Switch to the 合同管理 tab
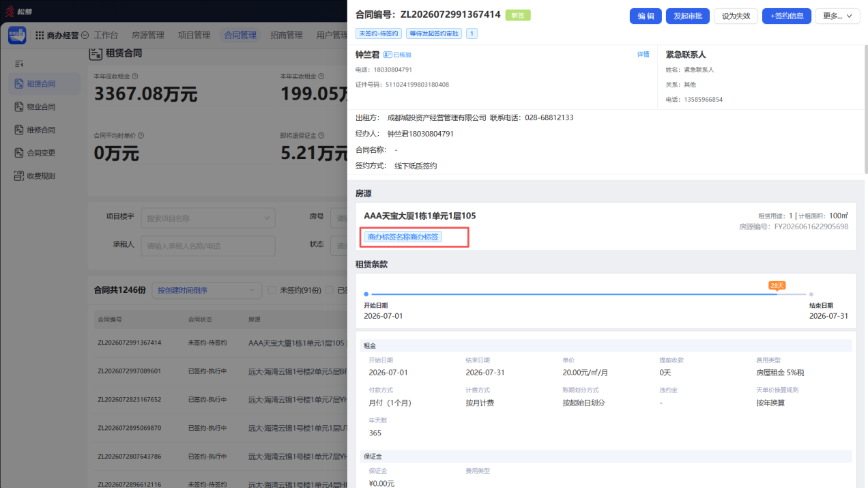The height and width of the screenshot is (488, 868). point(240,35)
